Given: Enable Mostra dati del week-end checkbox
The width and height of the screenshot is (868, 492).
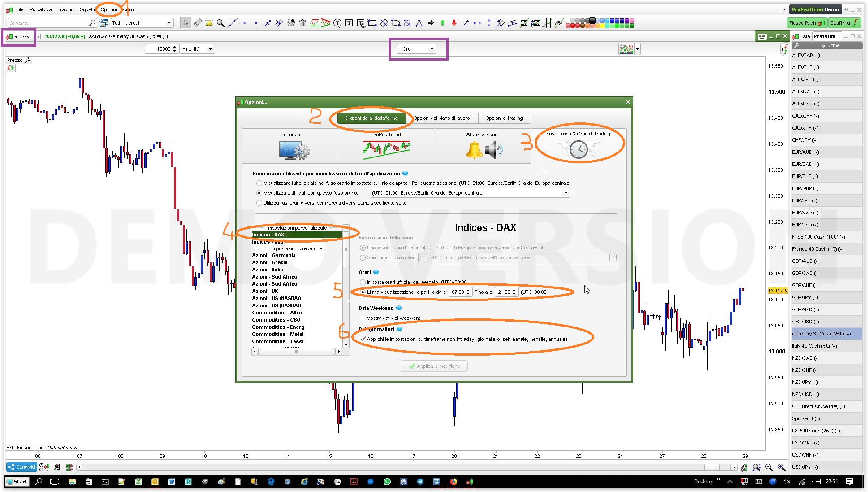Looking at the screenshot, I should 363,318.
